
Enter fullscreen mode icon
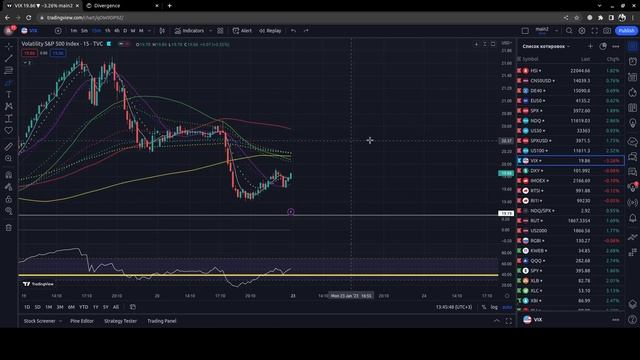595,31
